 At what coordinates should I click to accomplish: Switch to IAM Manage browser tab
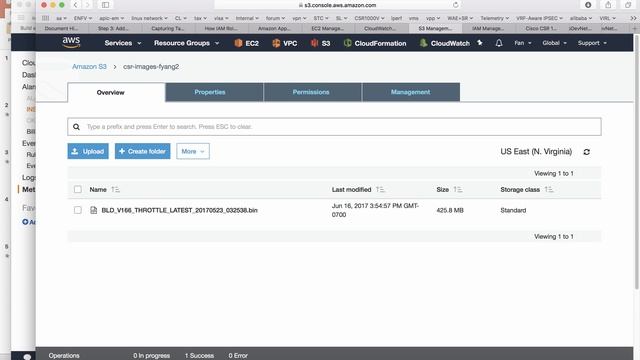click(x=488, y=29)
